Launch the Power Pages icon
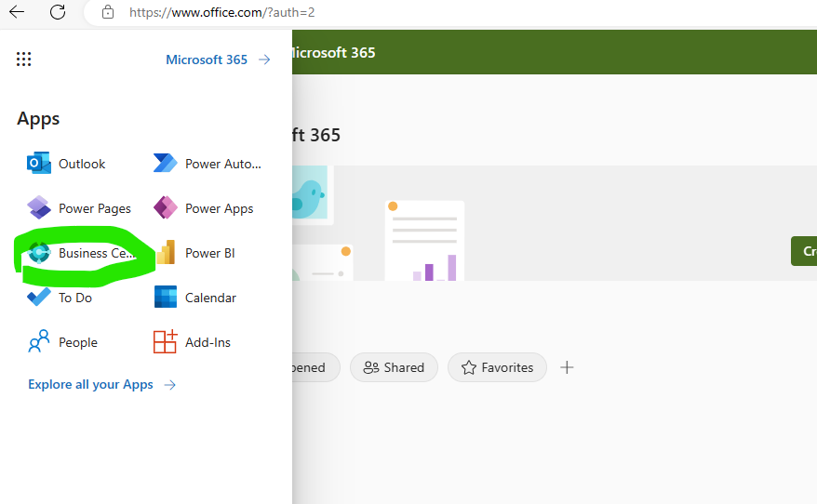The width and height of the screenshot is (817, 504). point(39,207)
